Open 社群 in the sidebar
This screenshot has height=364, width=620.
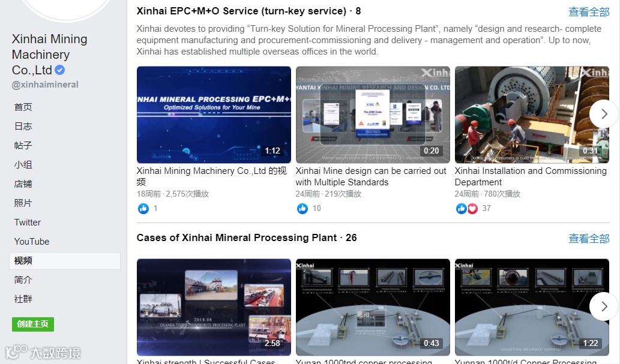pos(23,299)
